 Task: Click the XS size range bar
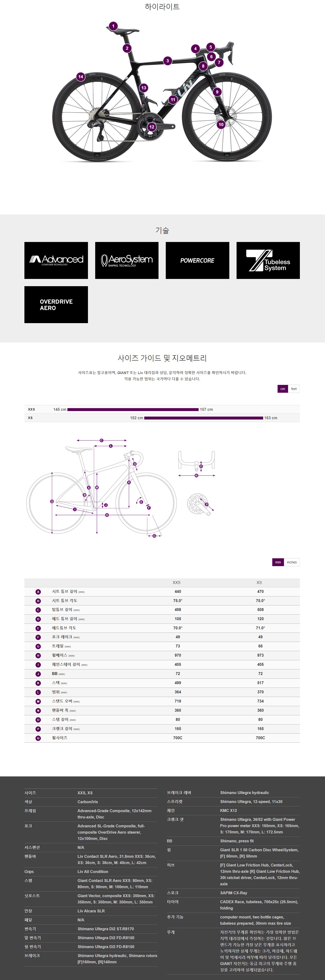tap(204, 418)
